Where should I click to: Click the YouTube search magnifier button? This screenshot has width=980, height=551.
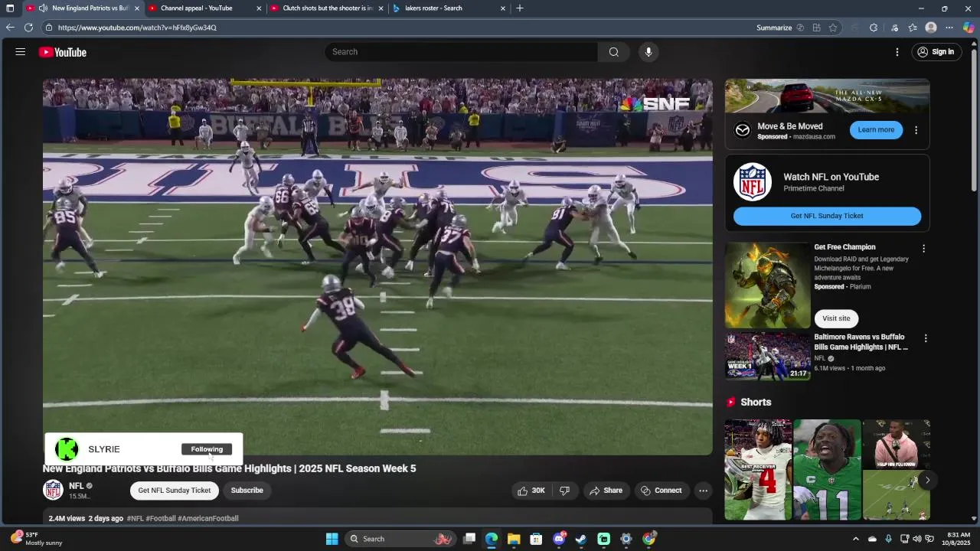(x=613, y=52)
